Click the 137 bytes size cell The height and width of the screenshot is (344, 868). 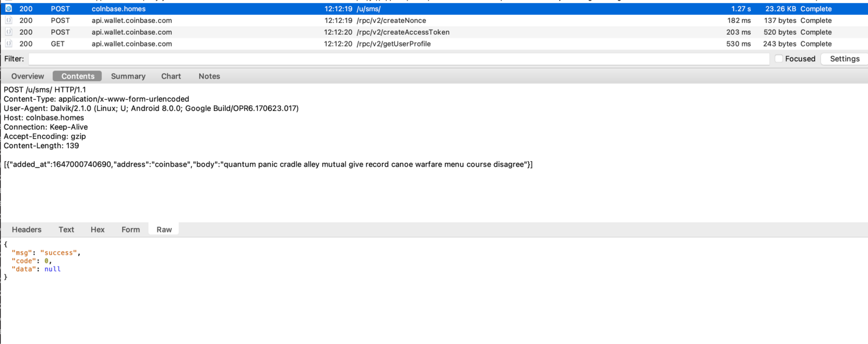click(780, 20)
